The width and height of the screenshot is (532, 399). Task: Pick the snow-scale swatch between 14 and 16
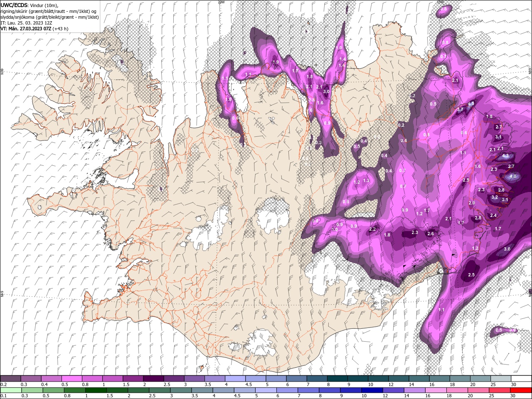click(419, 379)
